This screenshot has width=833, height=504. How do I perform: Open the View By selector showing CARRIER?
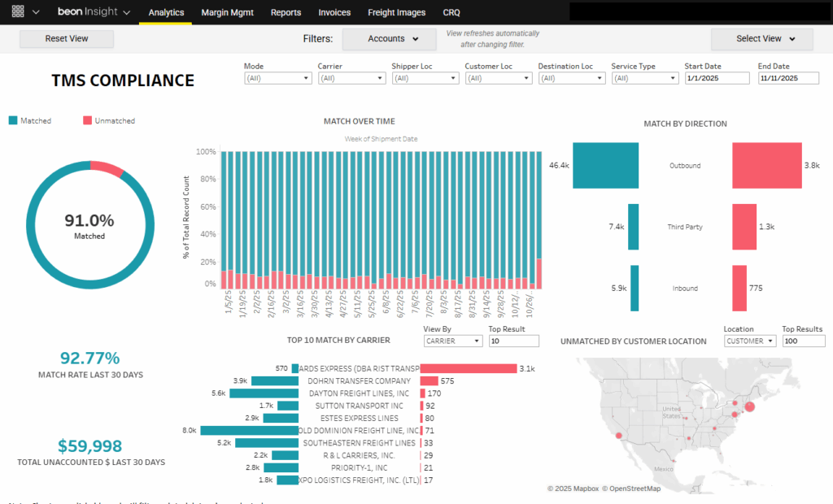[x=452, y=341]
